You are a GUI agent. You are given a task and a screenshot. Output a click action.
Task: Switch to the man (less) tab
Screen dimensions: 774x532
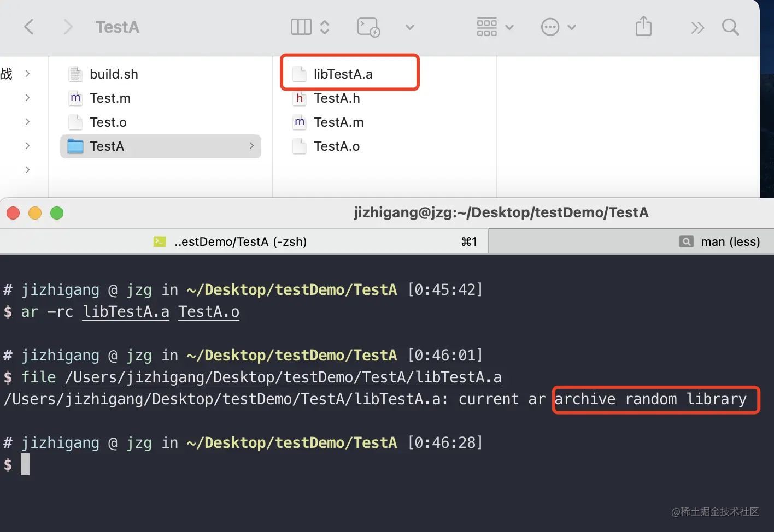click(x=730, y=241)
